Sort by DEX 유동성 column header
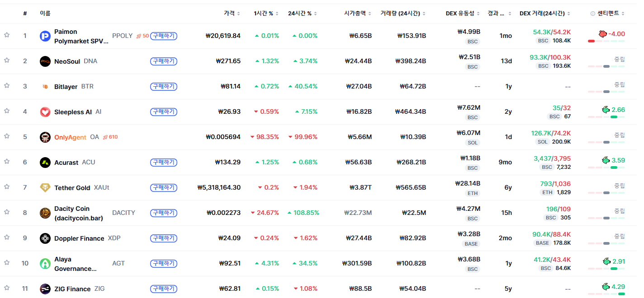This screenshot has height=298, width=644. (x=463, y=14)
